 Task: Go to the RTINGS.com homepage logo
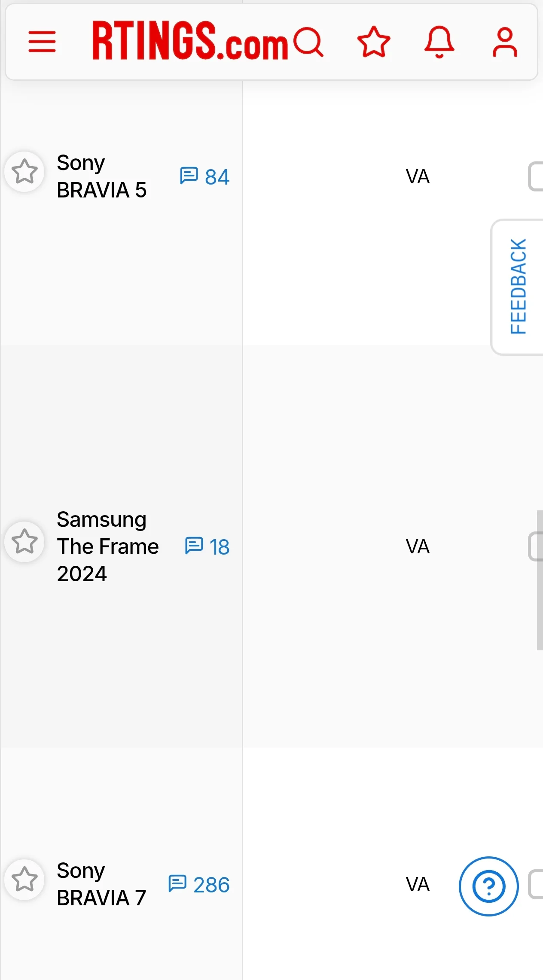click(x=190, y=41)
